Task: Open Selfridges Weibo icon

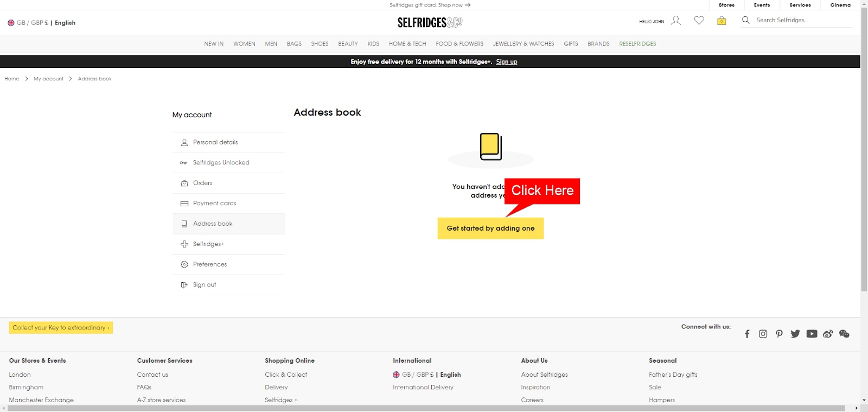Action: (x=828, y=334)
